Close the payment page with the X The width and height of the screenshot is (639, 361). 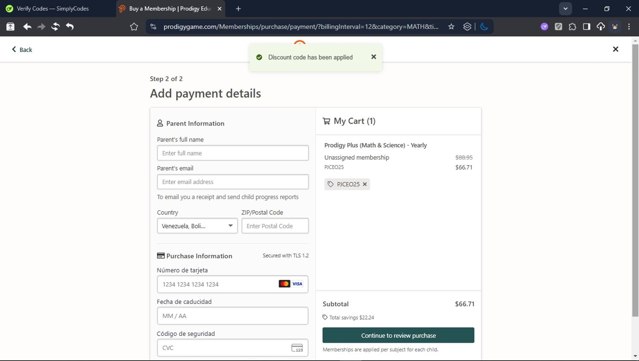(x=615, y=49)
